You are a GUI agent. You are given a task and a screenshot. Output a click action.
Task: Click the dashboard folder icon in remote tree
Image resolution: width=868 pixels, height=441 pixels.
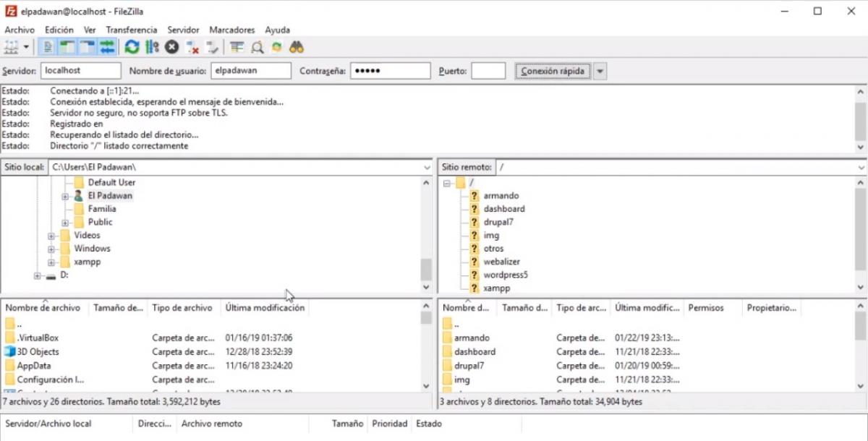[x=475, y=209]
